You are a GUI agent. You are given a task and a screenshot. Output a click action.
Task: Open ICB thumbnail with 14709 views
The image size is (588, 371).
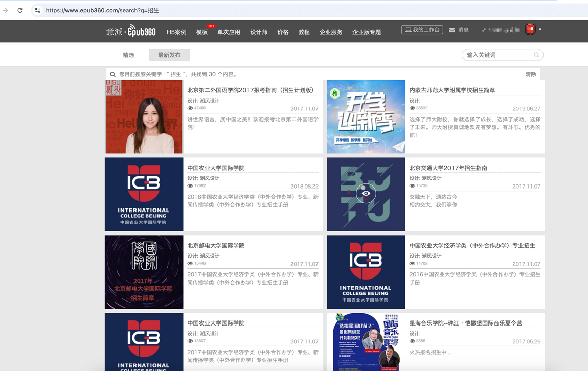point(366,272)
